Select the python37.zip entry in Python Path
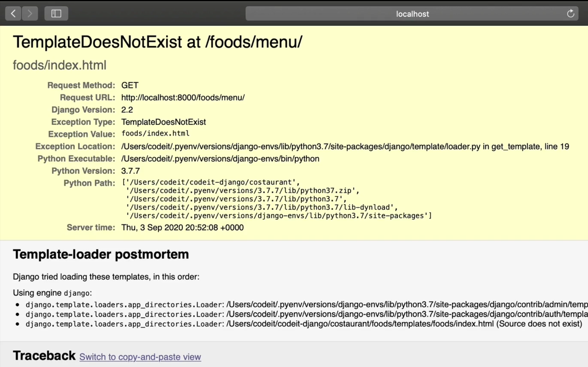The height and width of the screenshot is (367, 588). (242, 191)
